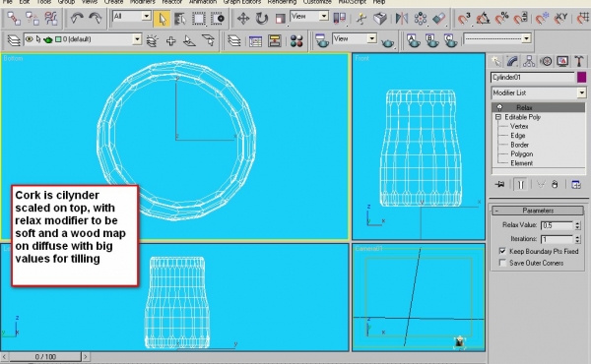The height and width of the screenshot is (364, 591).
Task: Switch to the Utilities hammer tab
Action: [579, 61]
